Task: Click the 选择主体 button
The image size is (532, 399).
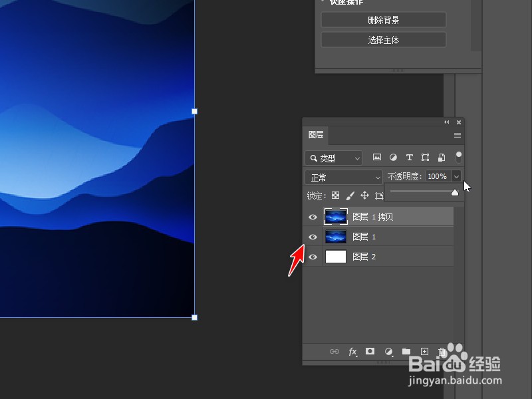Action: (x=384, y=40)
